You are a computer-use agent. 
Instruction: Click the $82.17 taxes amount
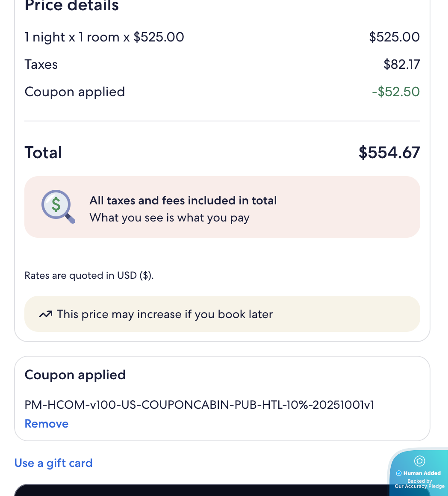[x=401, y=65]
